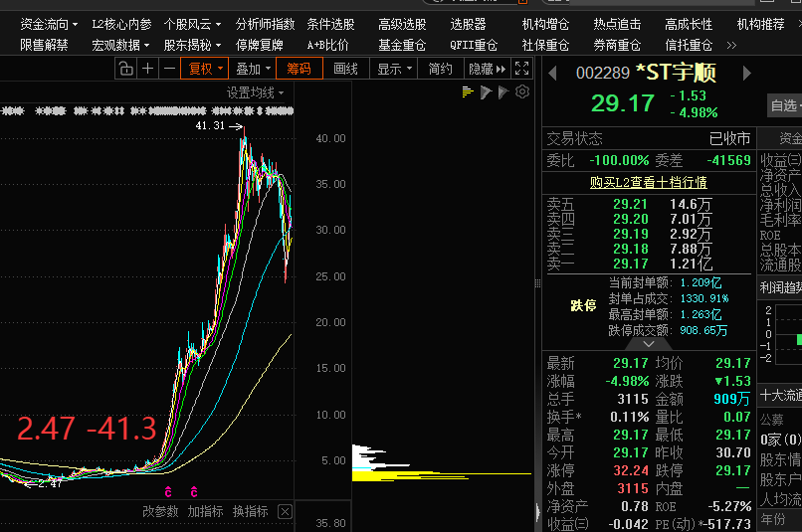The width and height of the screenshot is (802, 532).
Task: Click 自选 add to watchlist button
Action: (785, 105)
